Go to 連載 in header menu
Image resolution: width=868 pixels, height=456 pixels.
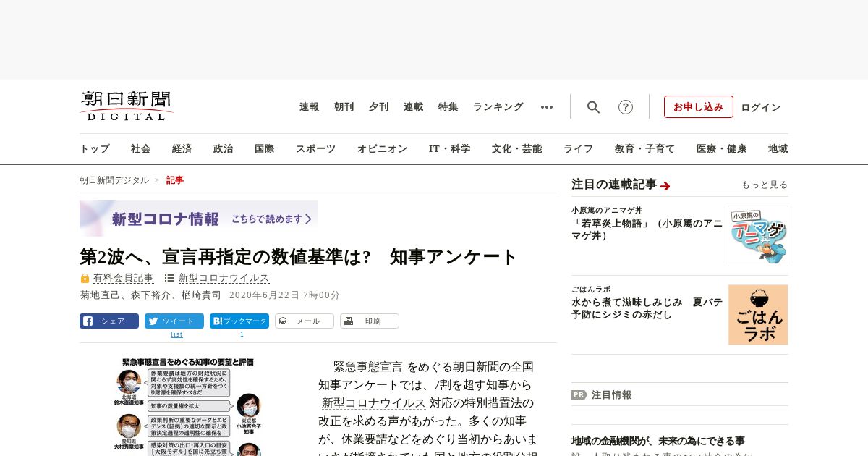coord(414,107)
